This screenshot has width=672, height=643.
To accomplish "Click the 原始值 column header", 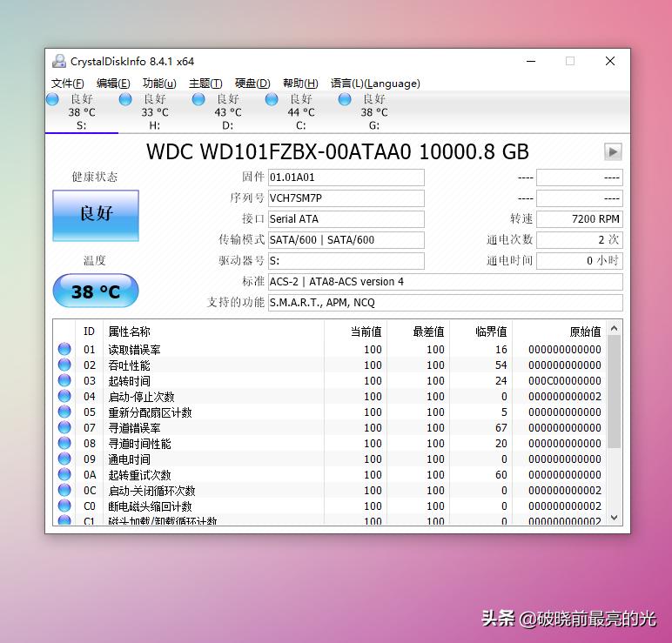I will [x=560, y=332].
